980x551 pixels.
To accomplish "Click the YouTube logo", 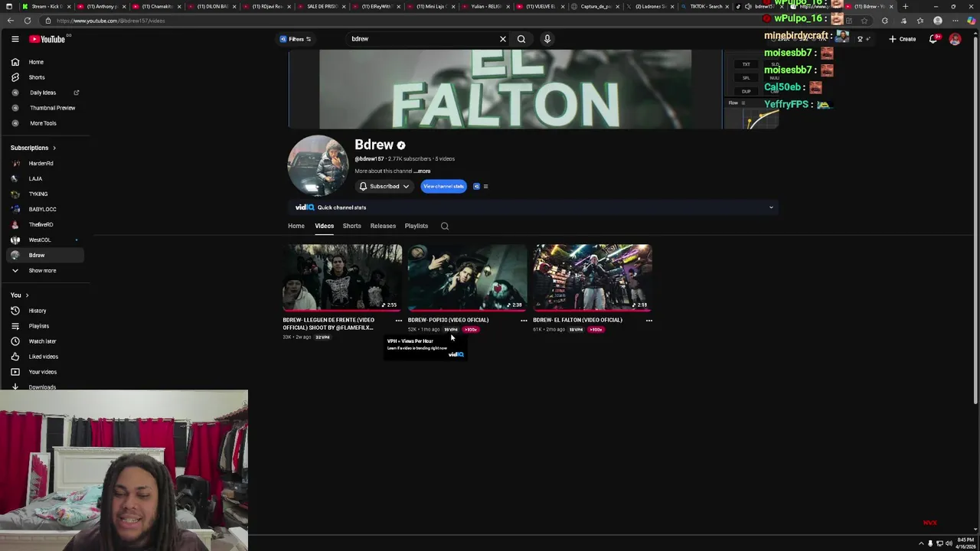I will coord(47,39).
